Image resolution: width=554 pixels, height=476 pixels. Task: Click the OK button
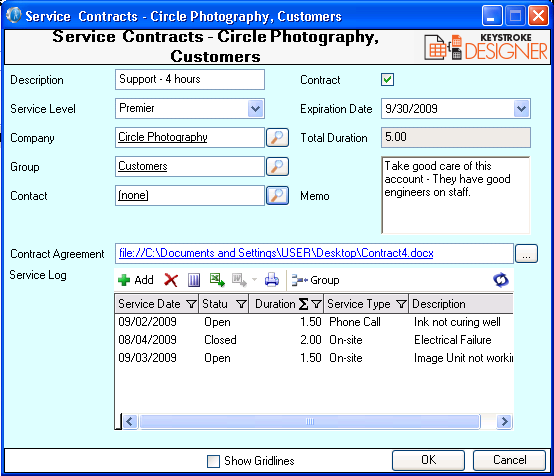click(428, 460)
